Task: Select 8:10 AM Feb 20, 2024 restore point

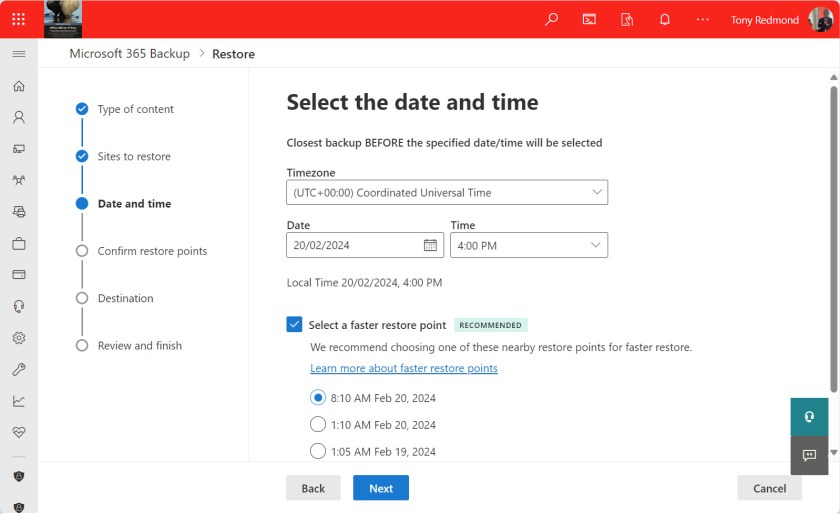Action: point(318,398)
